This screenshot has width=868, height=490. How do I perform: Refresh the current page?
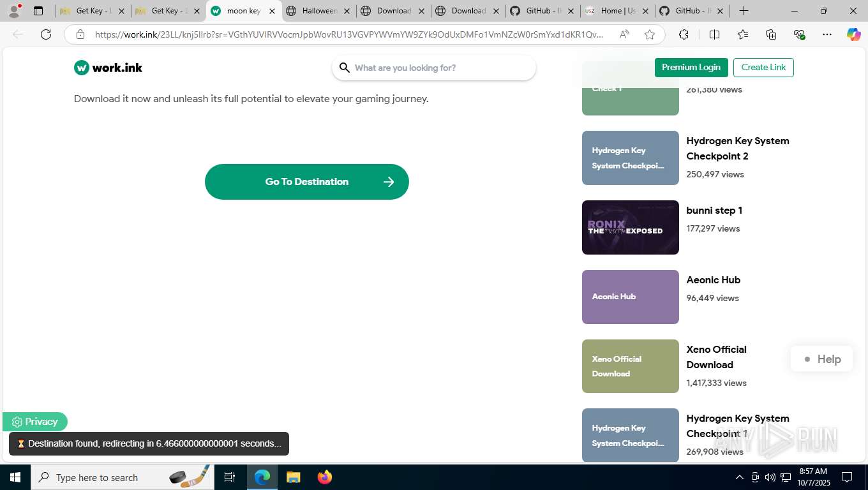[46, 34]
